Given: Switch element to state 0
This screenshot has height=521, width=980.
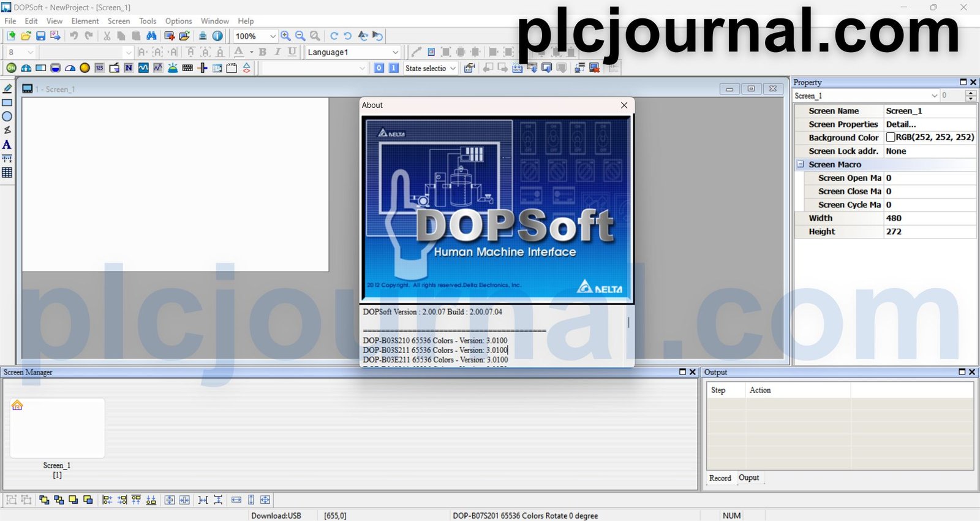Looking at the screenshot, I should 379,68.
